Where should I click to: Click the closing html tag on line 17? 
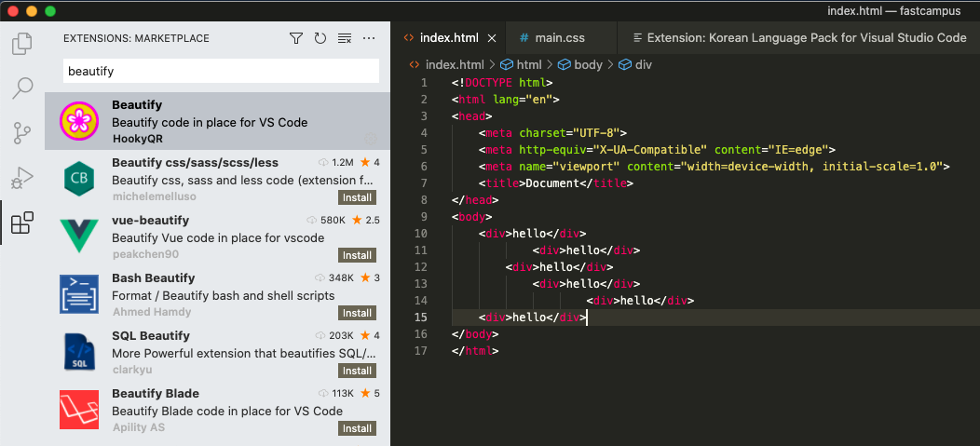pos(476,350)
